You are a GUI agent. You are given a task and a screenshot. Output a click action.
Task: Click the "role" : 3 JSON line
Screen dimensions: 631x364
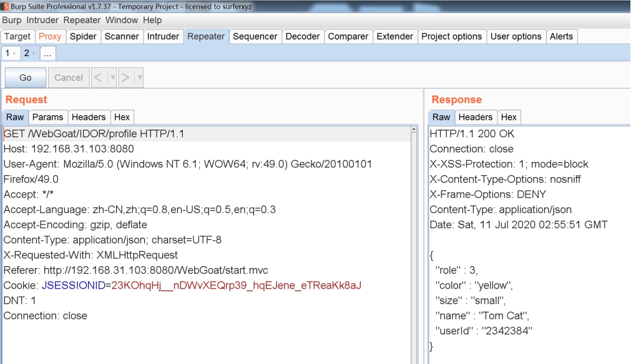[x=457, y=271]
